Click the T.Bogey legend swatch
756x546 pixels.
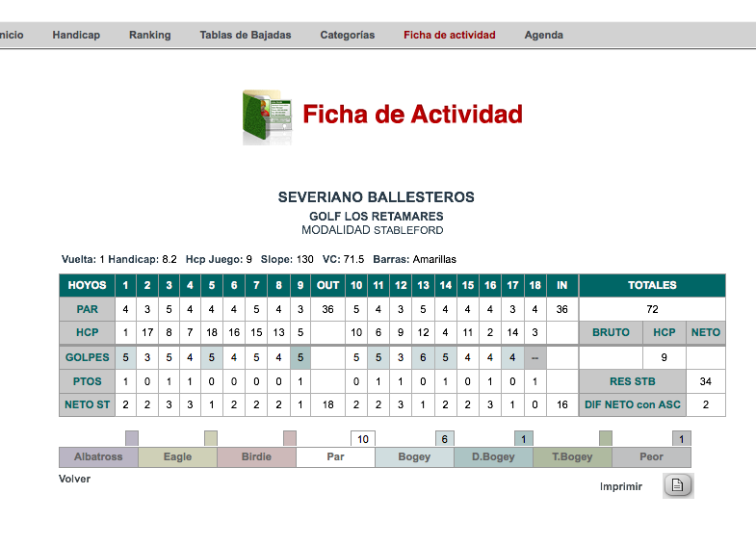tap(572, 456)
